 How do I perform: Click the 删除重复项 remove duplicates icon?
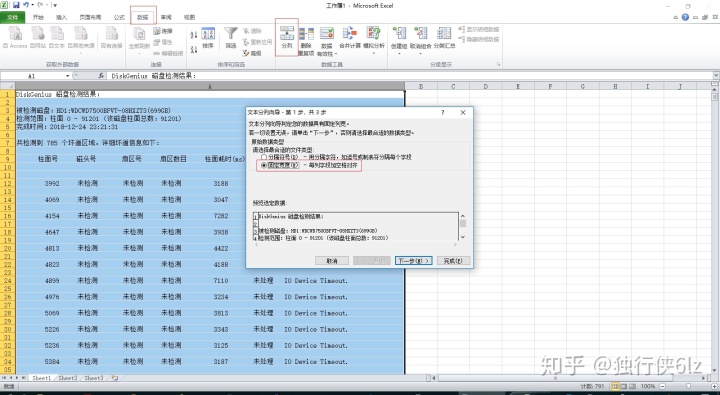pyautogui.click(x=306, y=34)
